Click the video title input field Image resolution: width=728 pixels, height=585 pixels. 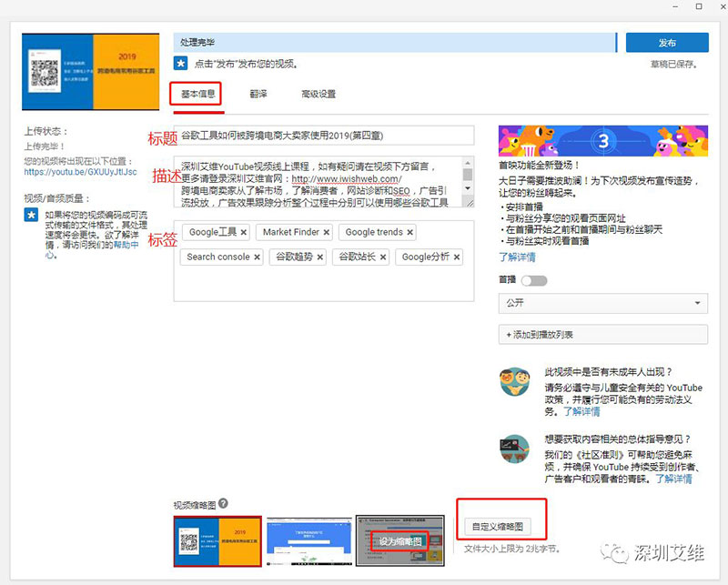324,136
